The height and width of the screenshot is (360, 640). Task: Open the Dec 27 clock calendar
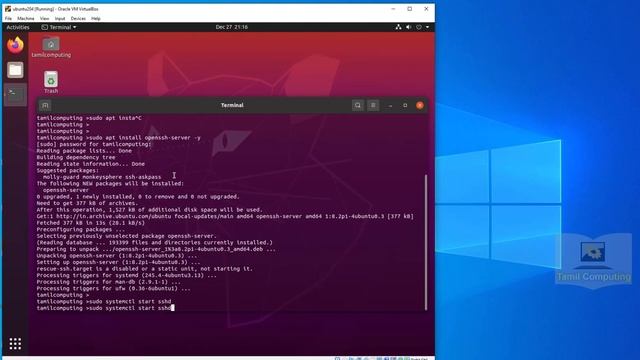coord(231,27)
